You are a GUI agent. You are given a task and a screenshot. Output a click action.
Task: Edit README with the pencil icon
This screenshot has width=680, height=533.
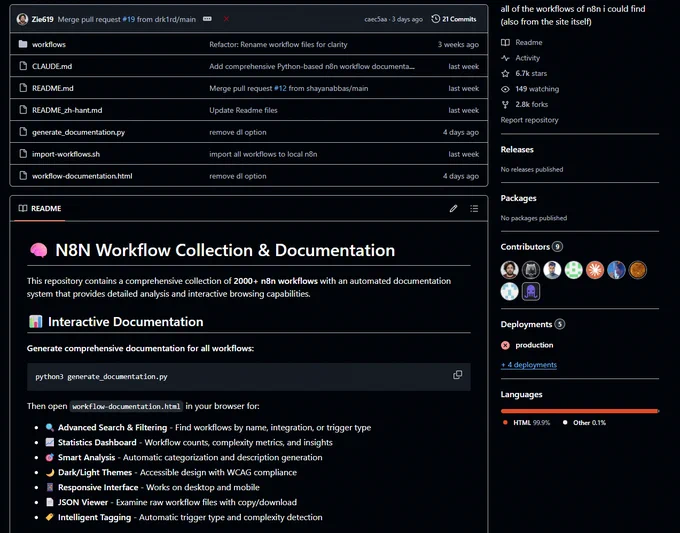453,209
